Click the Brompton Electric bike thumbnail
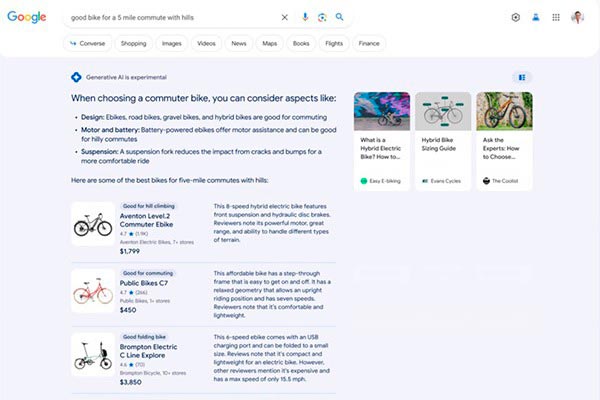600x400 pixels. click(92, 355)
